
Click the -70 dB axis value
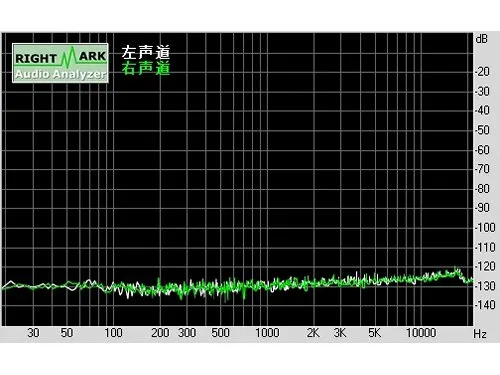click(482, 169)
